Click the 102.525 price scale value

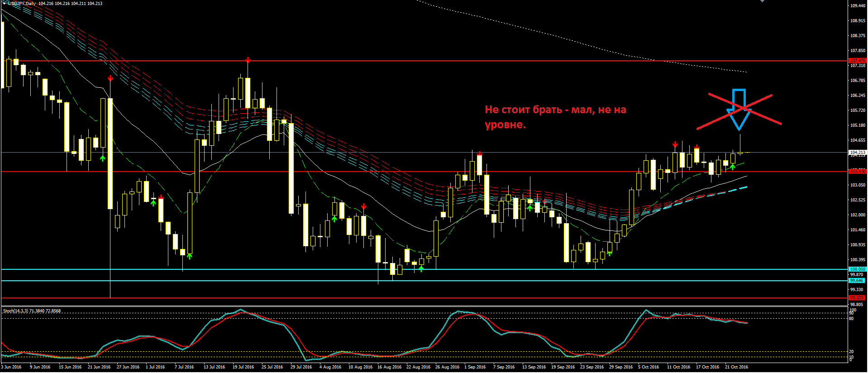[858, 200]
